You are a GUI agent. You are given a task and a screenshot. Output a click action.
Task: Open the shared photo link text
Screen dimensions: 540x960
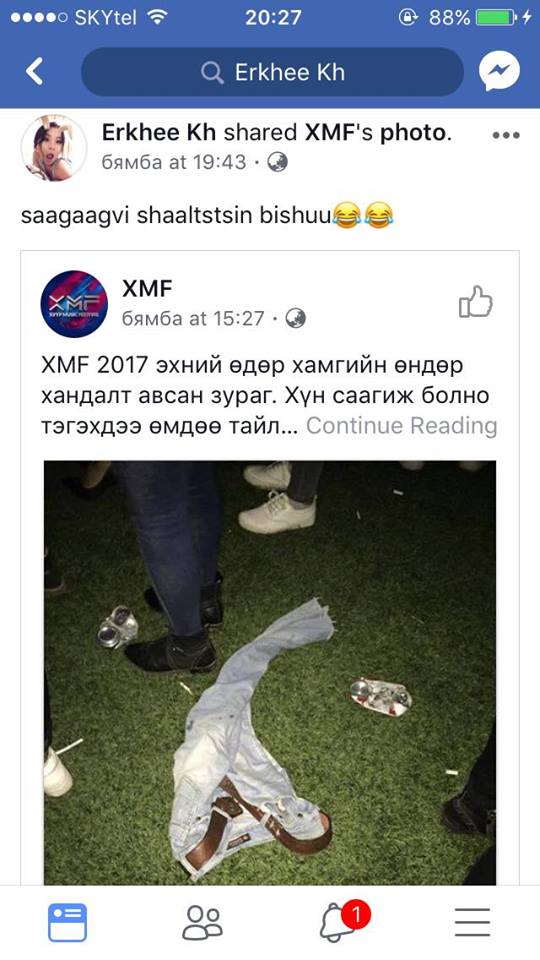point(414,133)
